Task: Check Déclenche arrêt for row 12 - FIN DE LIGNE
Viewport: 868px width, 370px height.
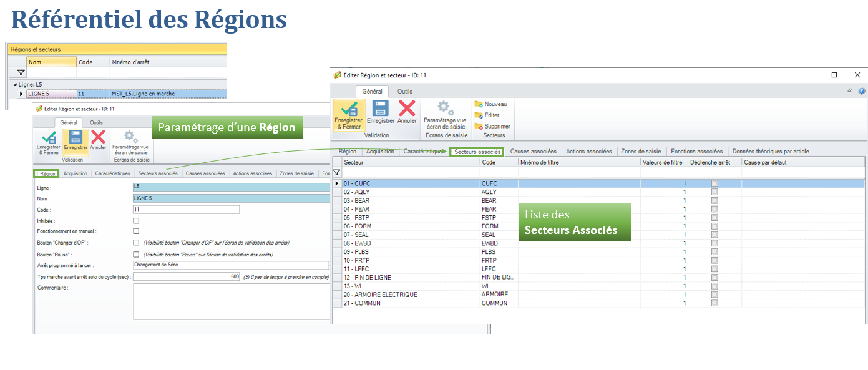Action: click(x=714, y=278)
